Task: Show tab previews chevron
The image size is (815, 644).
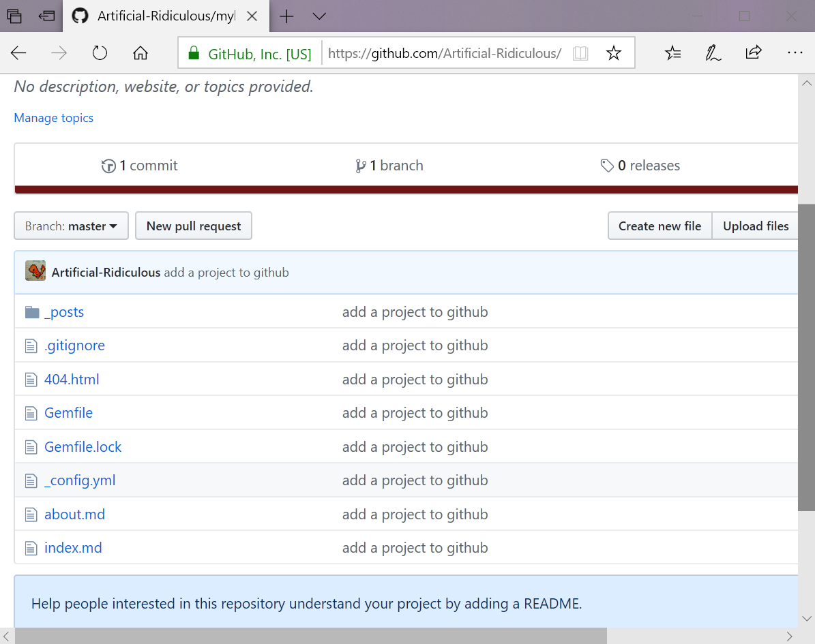Action: tap(319, 16)
